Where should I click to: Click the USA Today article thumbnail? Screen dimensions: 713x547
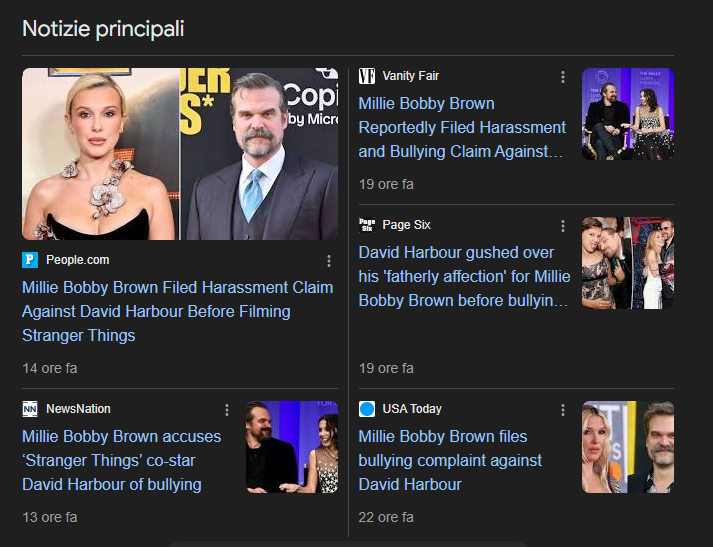click(628, 447)
